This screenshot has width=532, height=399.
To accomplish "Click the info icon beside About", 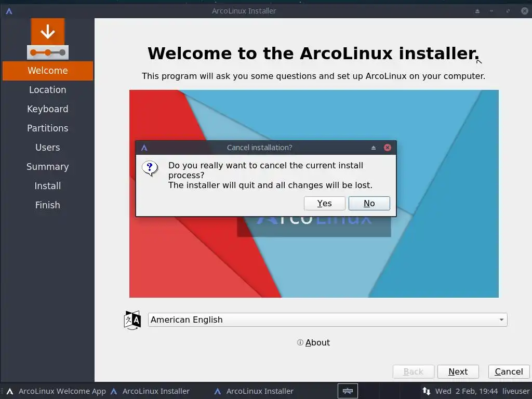I will point(300,343).
